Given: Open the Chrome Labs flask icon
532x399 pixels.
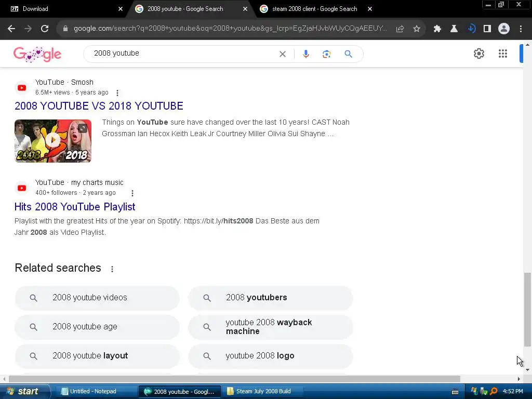Looking at the screenshot, I should pyautogui.click(x=454, y=29).
